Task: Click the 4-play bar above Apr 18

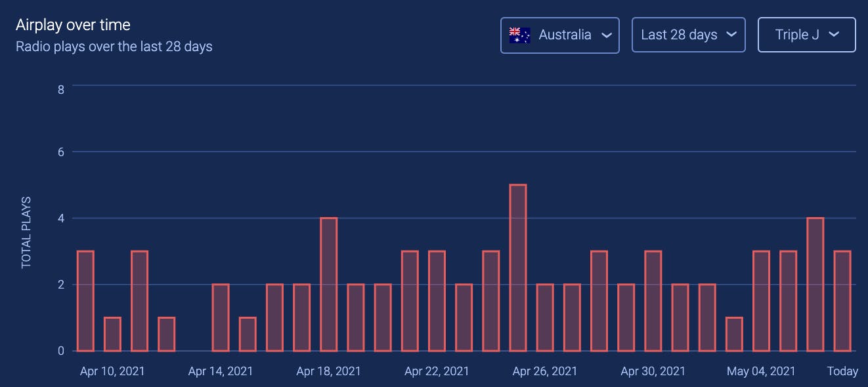Action: click(328, 282)
